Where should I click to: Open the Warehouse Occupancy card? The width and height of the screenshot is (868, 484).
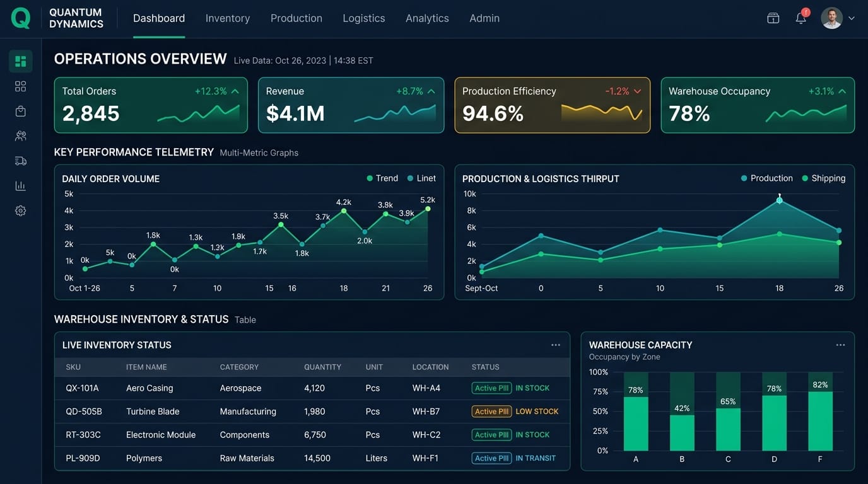[758, 105]
